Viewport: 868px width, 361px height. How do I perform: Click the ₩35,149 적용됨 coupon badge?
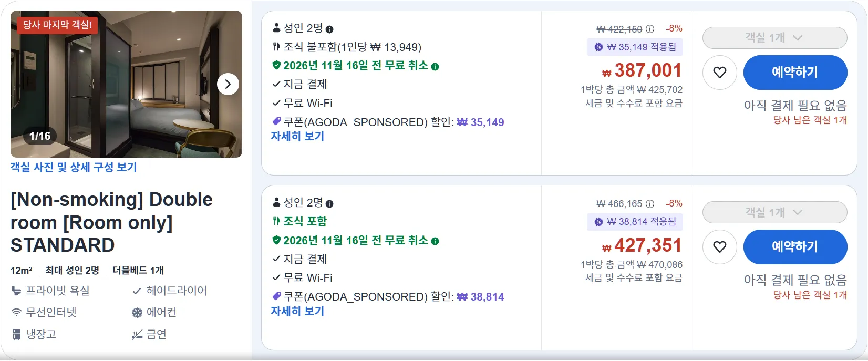635,47
